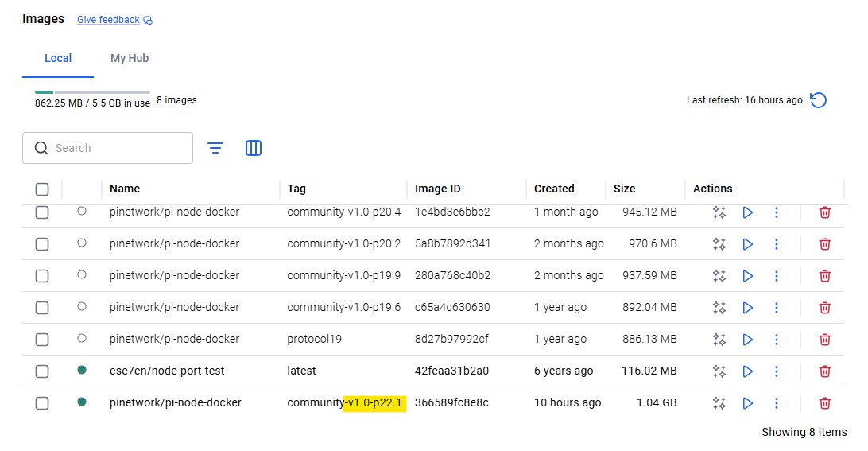Delete image tagged community-v1.0-p19.6
The image size is (868, 451).
tap(825, 308)
